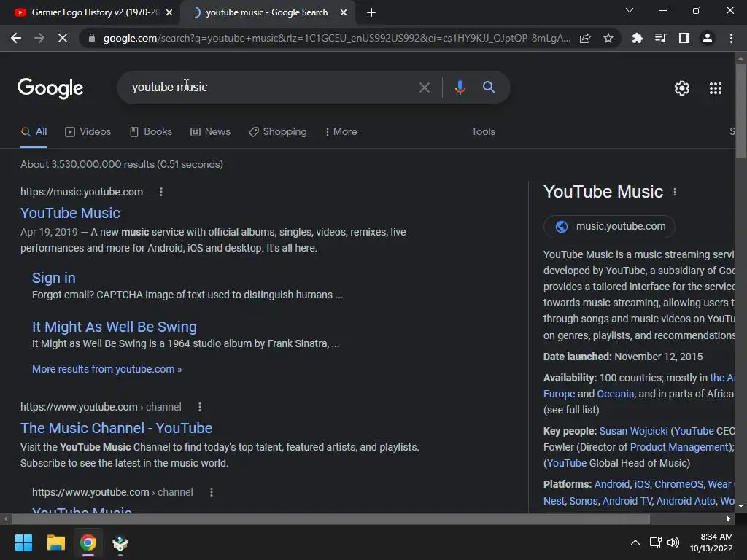The width and height of the screenshot is (747, 560).
Task: Select the All results tab
Action: 34,132
